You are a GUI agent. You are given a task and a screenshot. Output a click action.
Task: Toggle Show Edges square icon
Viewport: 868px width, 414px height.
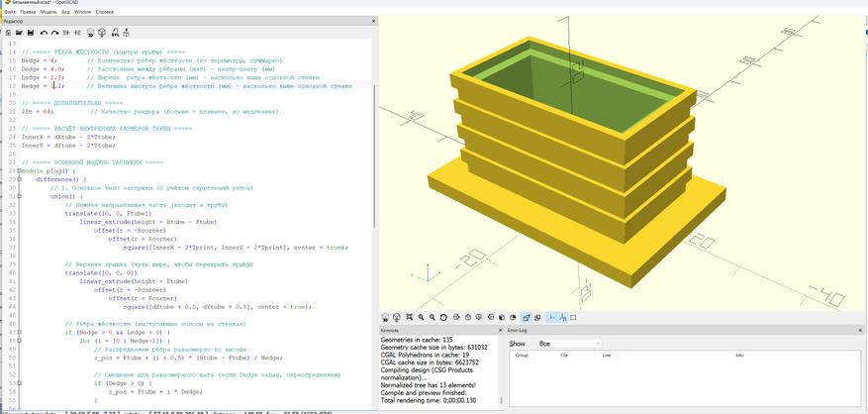coord(573,318)
